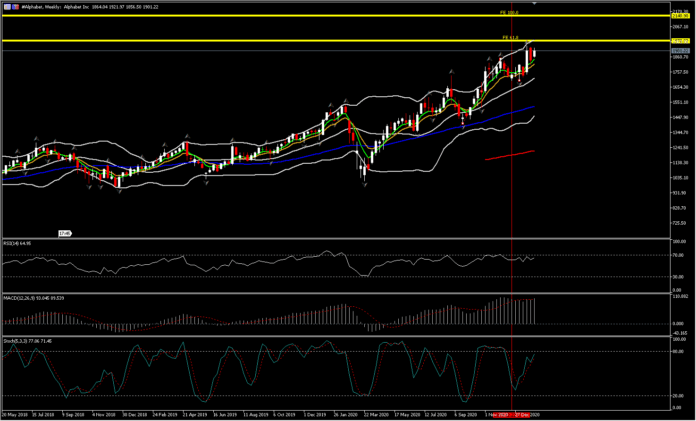Select the short red trendline below the candles
This screenshot has height=421, width=696.
pyautogui.click(x=510, y=155)
